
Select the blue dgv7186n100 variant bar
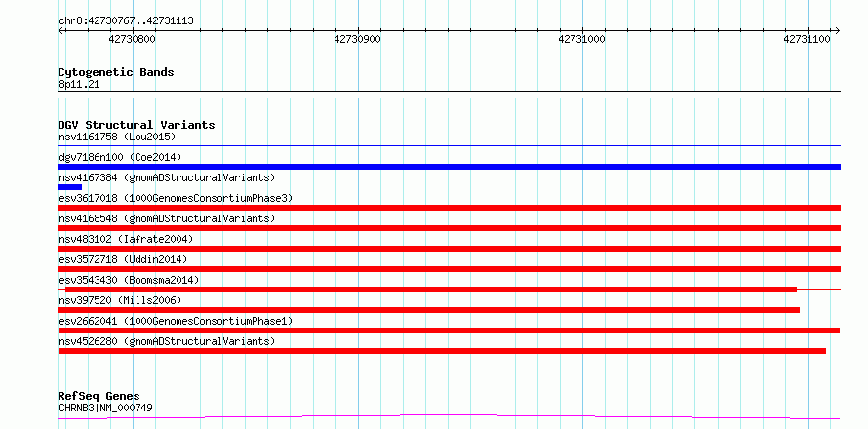[x=449, y=167]
